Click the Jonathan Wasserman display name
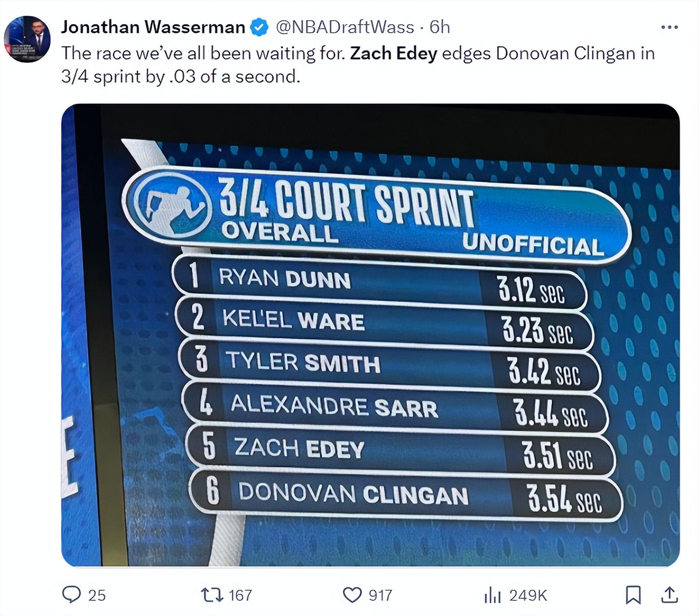Screen dimensions: 699x616 (153, 27)
